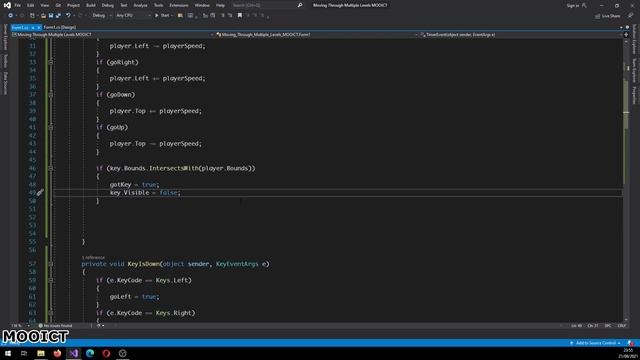Open the Window menu
The height and width of the screenshot is (360, 640).
coord(202,5)
